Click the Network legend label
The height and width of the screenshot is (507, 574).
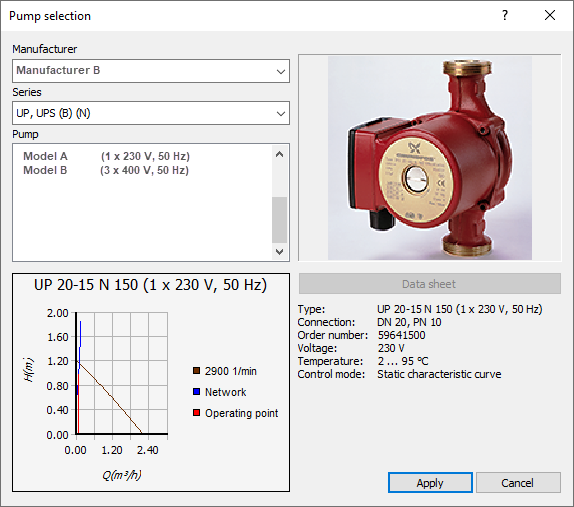pyautogui.click(x=226, y=392)
